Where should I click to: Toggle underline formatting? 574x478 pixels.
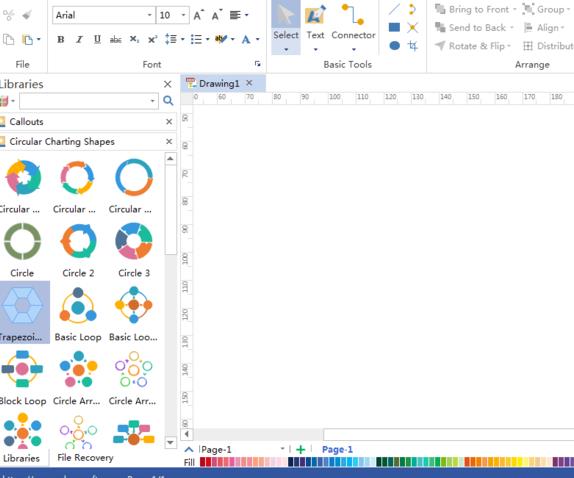point(97,39)
